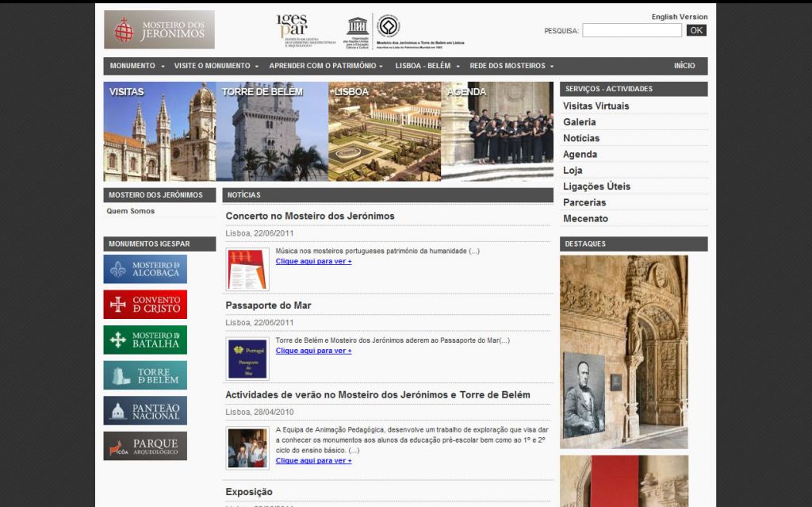Open the Convento de Cristo banner

[x=145, y=305]
